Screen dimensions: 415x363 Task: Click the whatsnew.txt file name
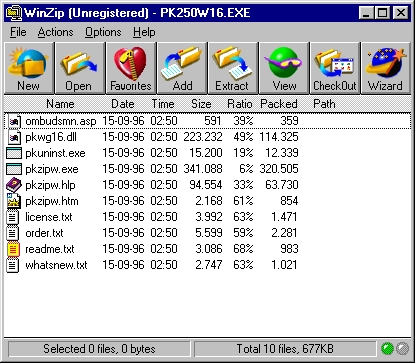(56, 265)
